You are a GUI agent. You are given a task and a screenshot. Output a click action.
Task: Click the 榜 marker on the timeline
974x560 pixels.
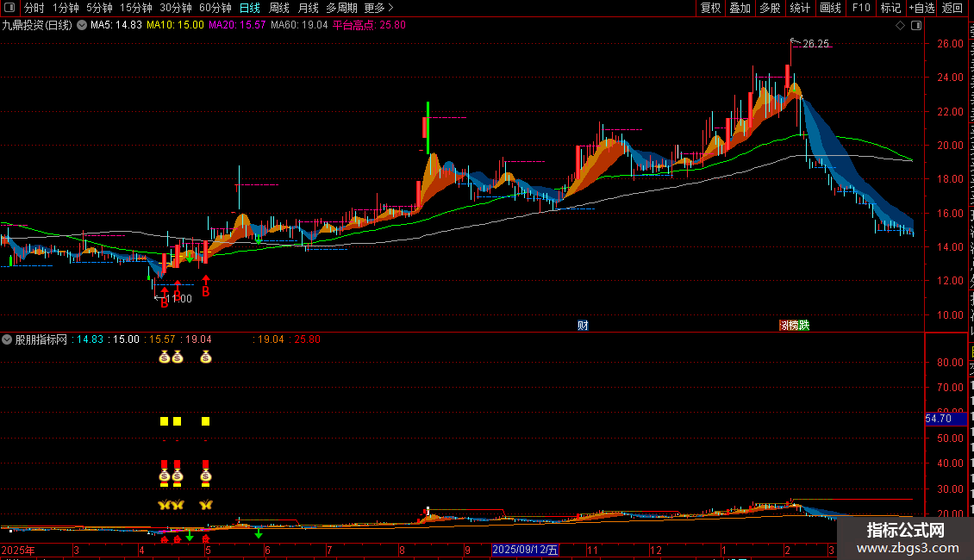[x=794, y=326]
